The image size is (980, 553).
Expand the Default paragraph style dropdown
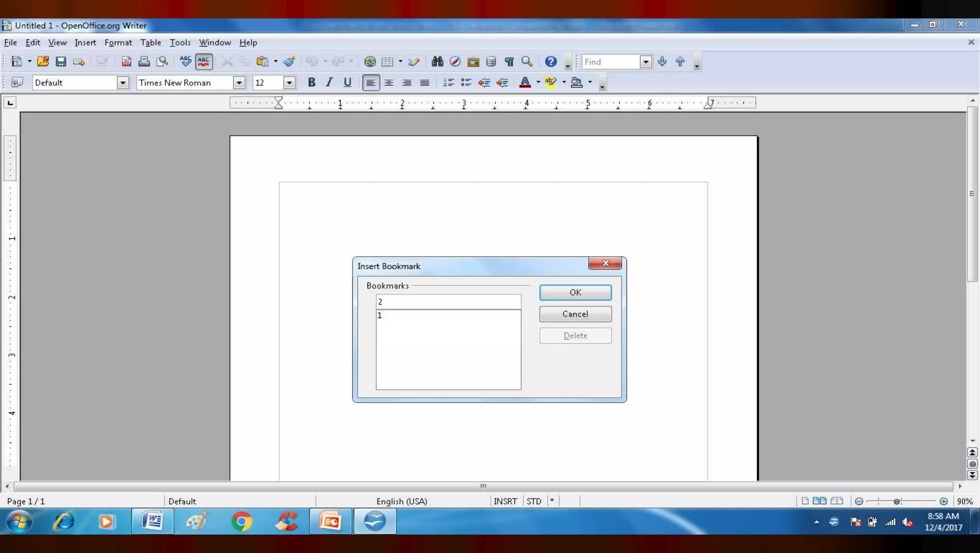coord(123,83)
